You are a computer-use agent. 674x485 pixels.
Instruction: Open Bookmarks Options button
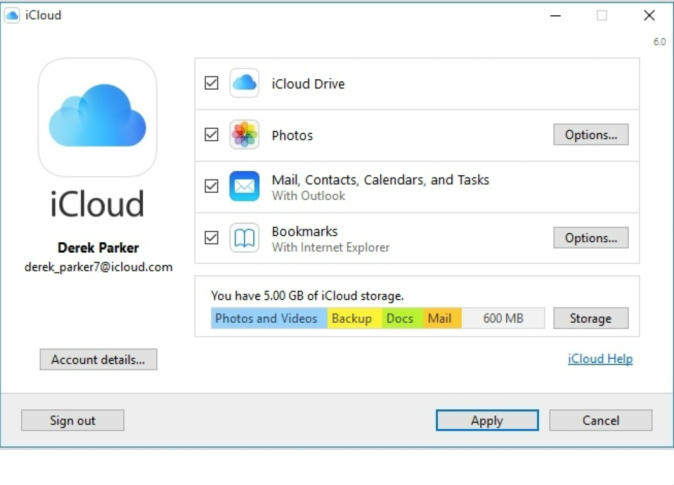click(x=590, y=238)
